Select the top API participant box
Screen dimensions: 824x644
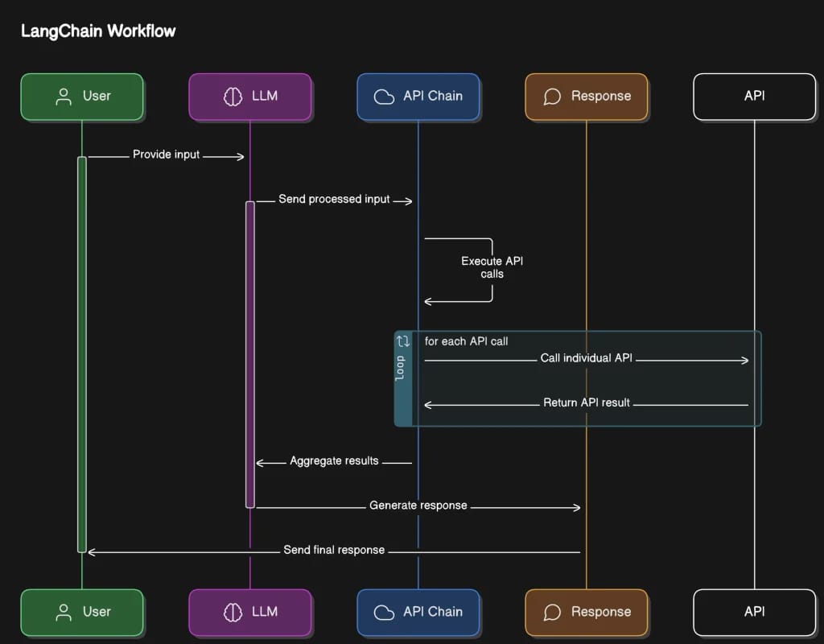(x=754, y=97)
